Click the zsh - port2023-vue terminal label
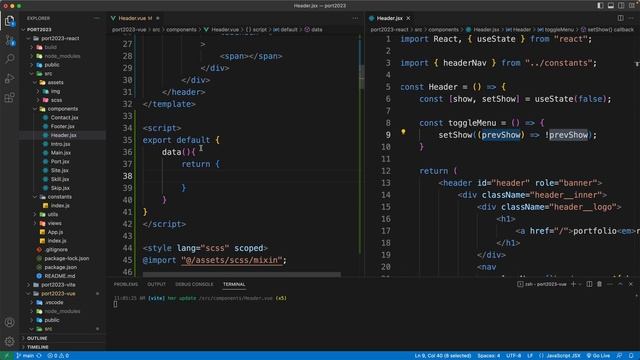640x360 pixels. (542, 284)
